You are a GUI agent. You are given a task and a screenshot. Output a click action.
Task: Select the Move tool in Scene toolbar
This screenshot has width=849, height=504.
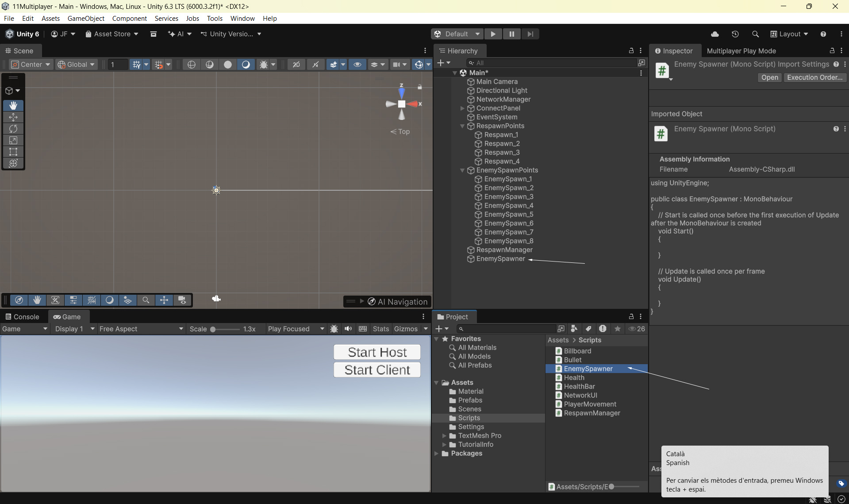click(13, 117)
